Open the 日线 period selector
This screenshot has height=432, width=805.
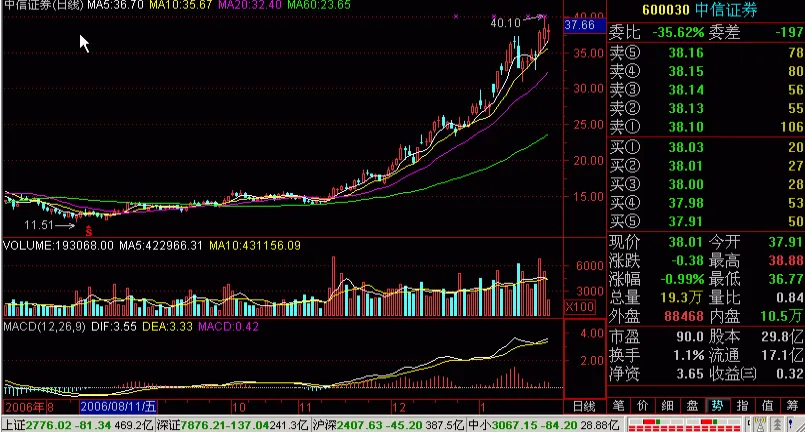coord(584,406)
